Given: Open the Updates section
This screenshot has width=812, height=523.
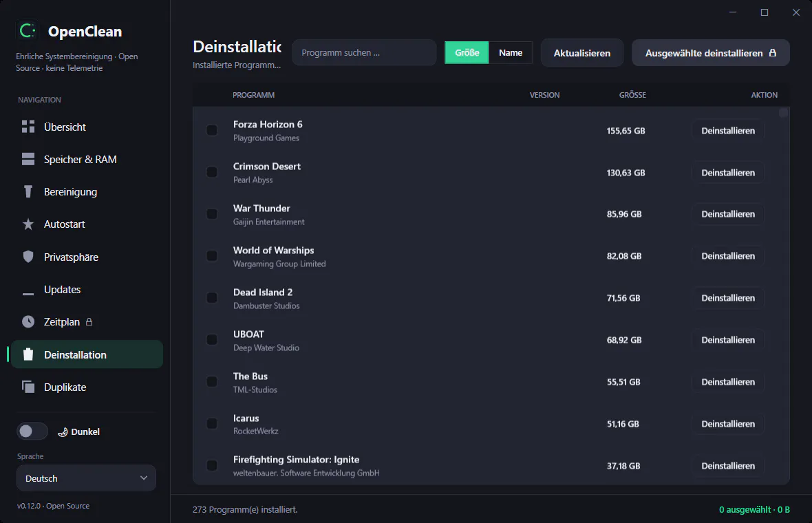Looking at the screenshot, I should pos(87,290).
